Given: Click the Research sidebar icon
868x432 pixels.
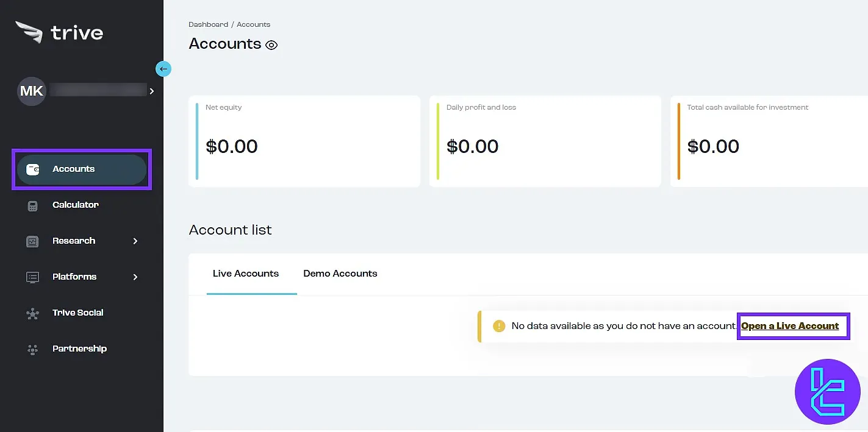Looking at the screenshot, I should pyautogui.click(x=32, y=241).
